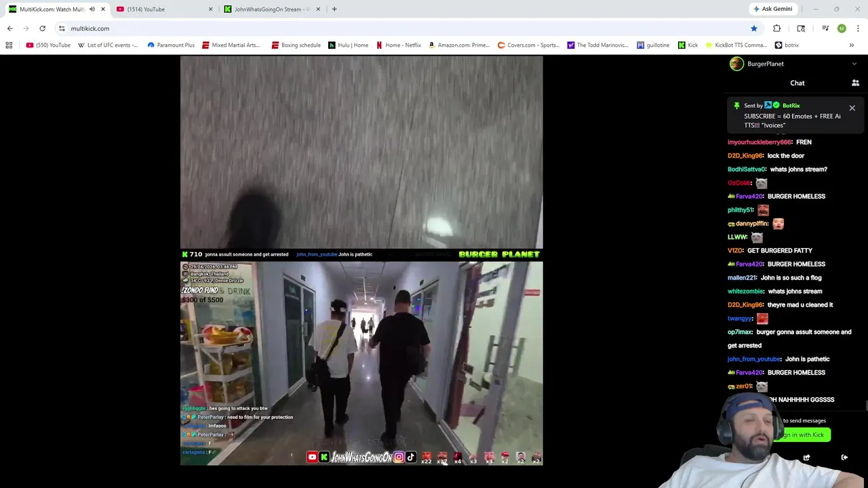Click the Instagram icon in stream overlay

pyautogui.click(x=399, y=457)
